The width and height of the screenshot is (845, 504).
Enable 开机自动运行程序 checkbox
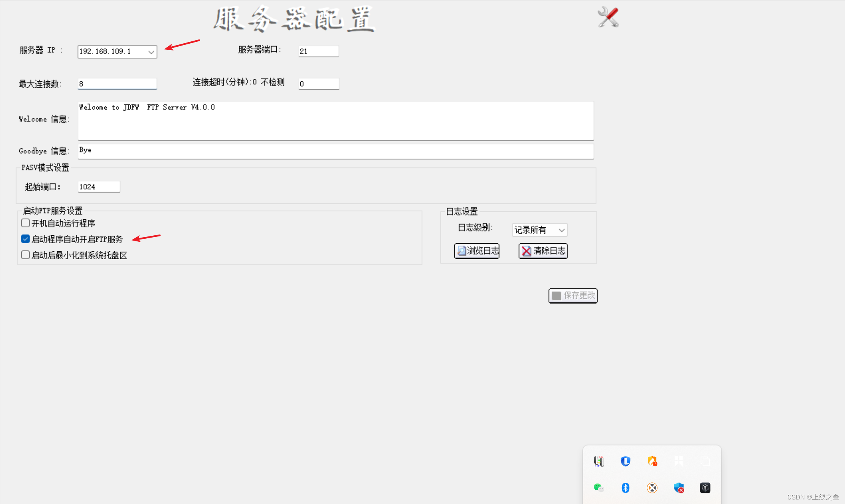[25, 223]
